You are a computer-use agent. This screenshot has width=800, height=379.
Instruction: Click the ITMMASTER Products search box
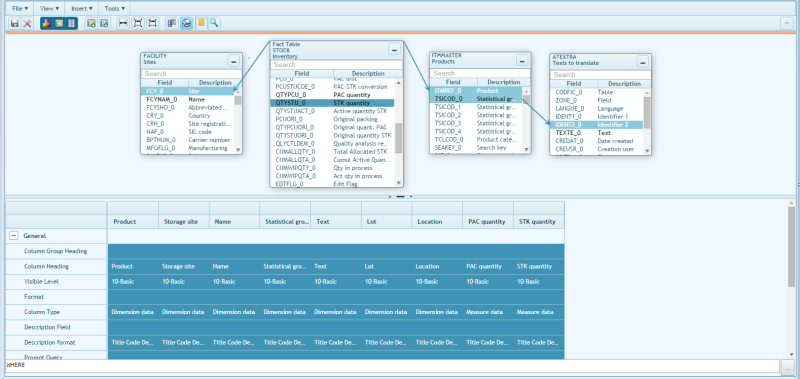pos(480,73)
